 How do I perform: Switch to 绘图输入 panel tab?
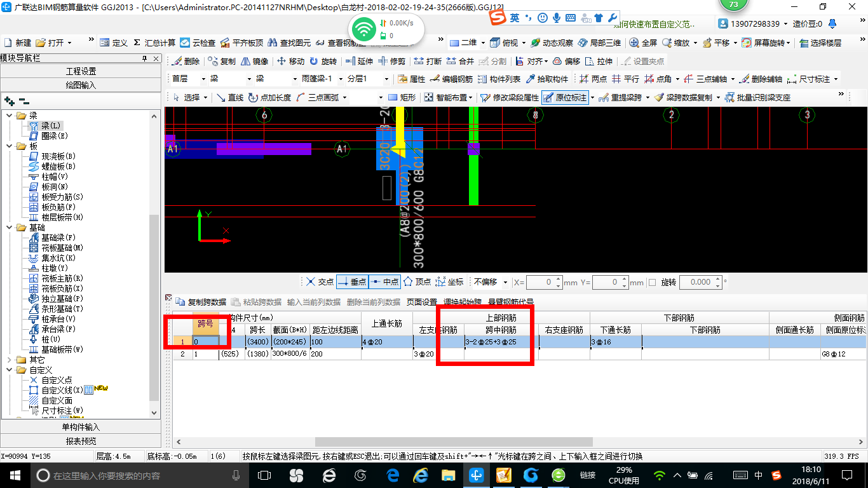tap(81, 85)
